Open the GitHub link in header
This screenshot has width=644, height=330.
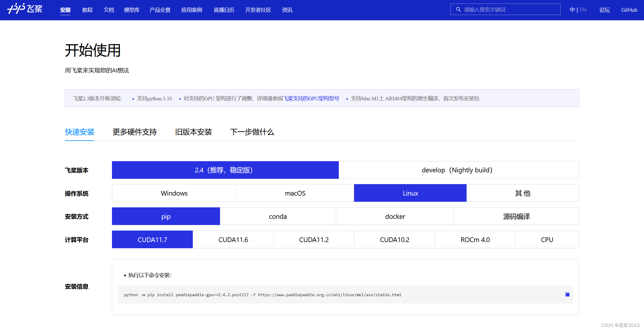coord(629,10)
